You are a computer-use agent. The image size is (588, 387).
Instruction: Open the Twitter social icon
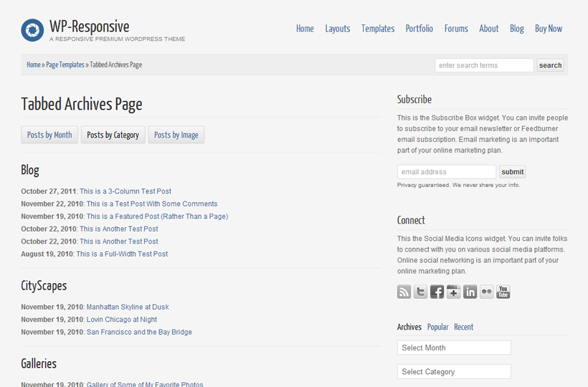[420, 292]
